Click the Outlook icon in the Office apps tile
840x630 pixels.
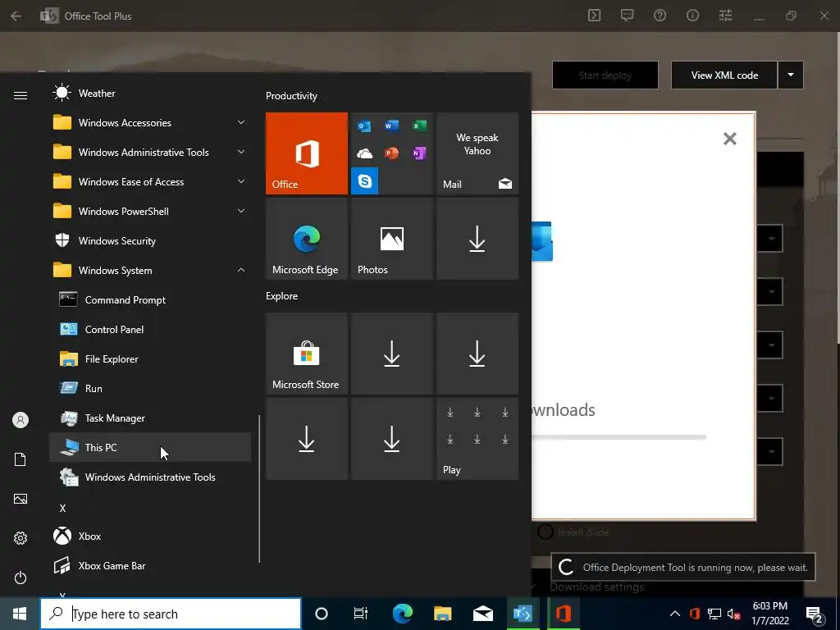tap(364, 126)
